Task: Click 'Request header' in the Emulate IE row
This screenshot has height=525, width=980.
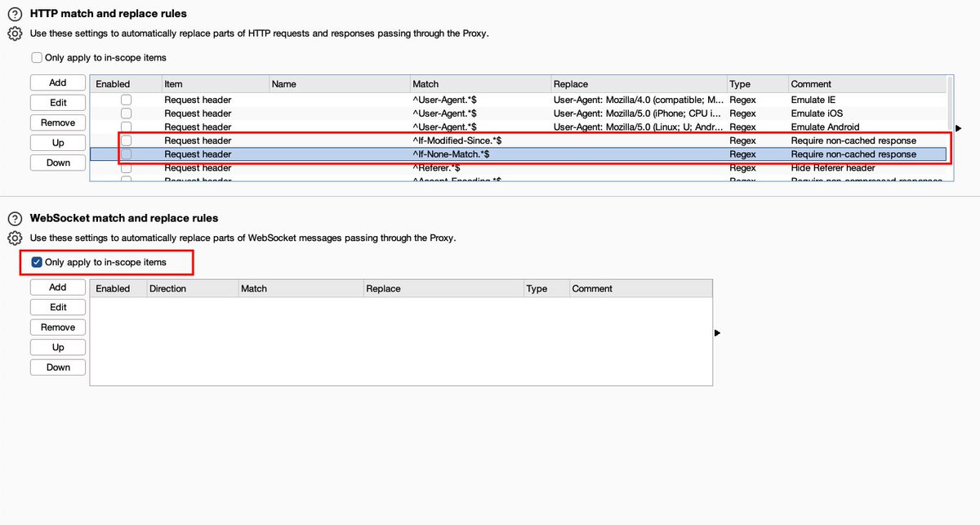Action: tap(198, 100)
